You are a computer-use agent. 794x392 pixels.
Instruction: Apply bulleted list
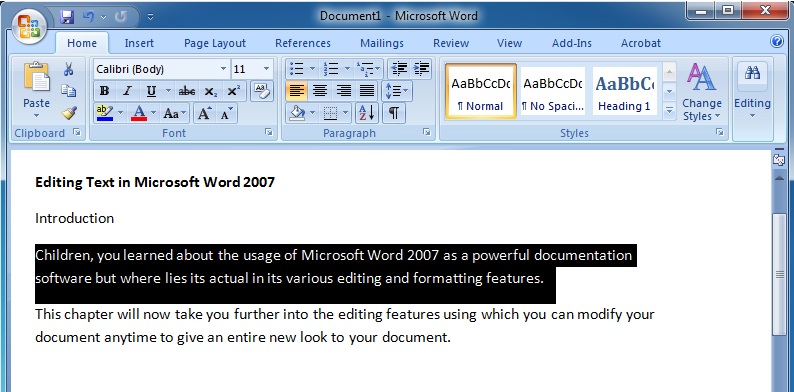tap(297, 69)
